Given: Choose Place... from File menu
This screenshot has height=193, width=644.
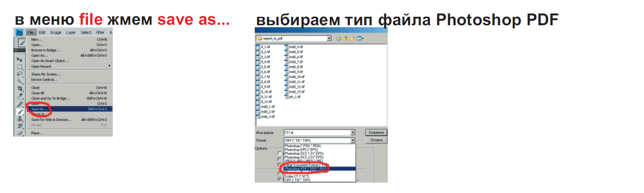Looking at the screenshot, I should [x=70, y=133].
